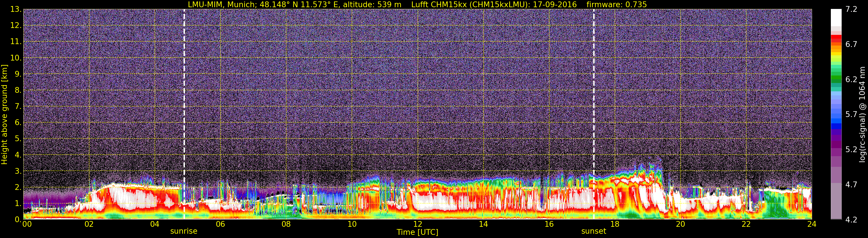Image resolution: width=868 pixels, height=238 pixels.
Task: Click height axis tick label 2.
Action: pyautogui.click(x=18, y=187)
